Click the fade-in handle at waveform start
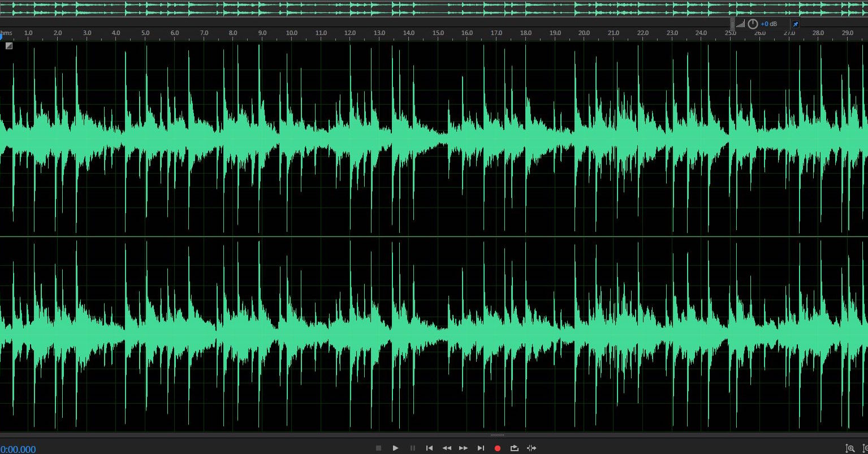The image size is (868, 454). pyautogui.click(x=9, y=46)
